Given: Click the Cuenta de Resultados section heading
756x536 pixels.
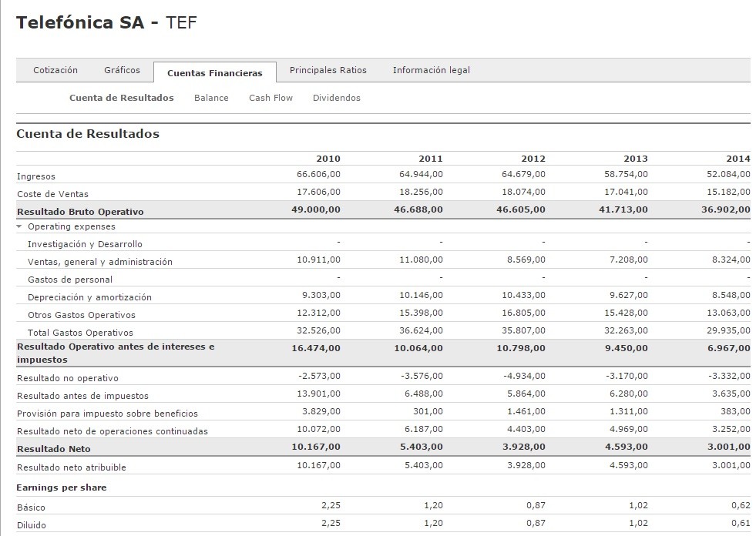Looking at the screenshot, I should [88, 133].
